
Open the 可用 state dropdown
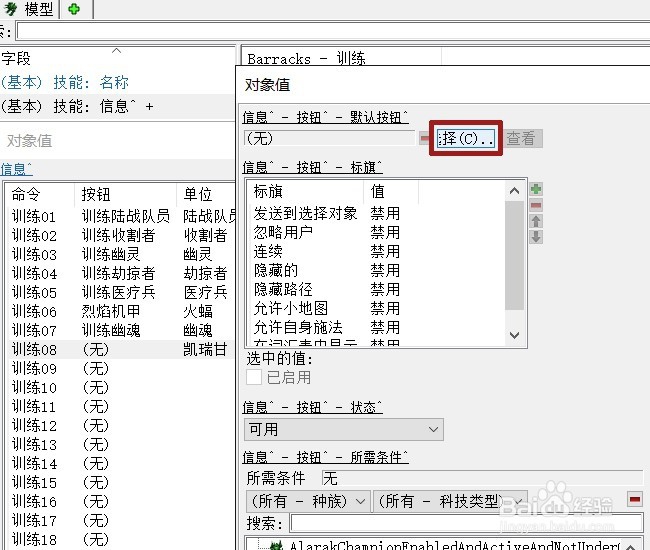coord(344,429)
